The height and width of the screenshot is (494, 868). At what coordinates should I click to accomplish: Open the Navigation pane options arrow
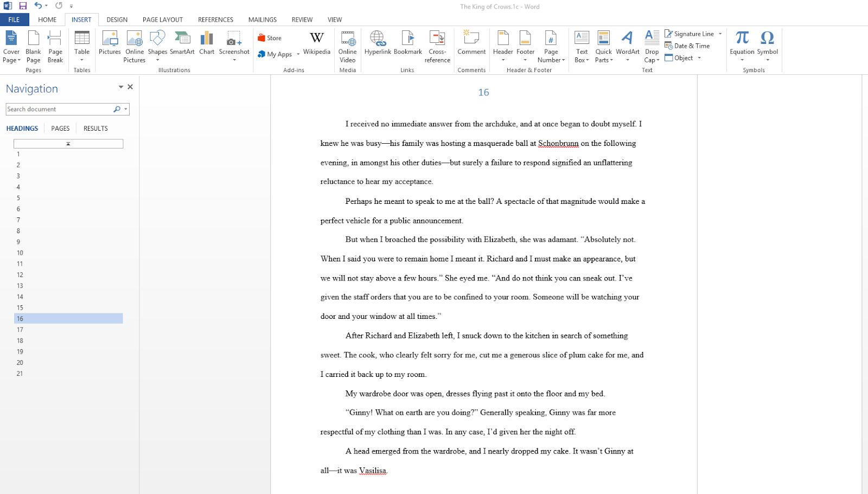point(120,87)
